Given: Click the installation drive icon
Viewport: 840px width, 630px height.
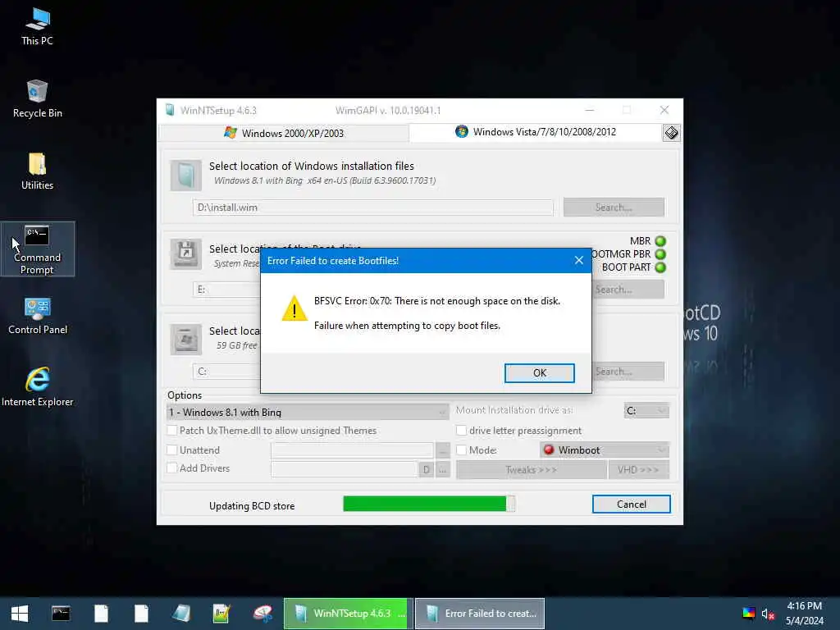Looking at the screenshot, I should 186,339.
